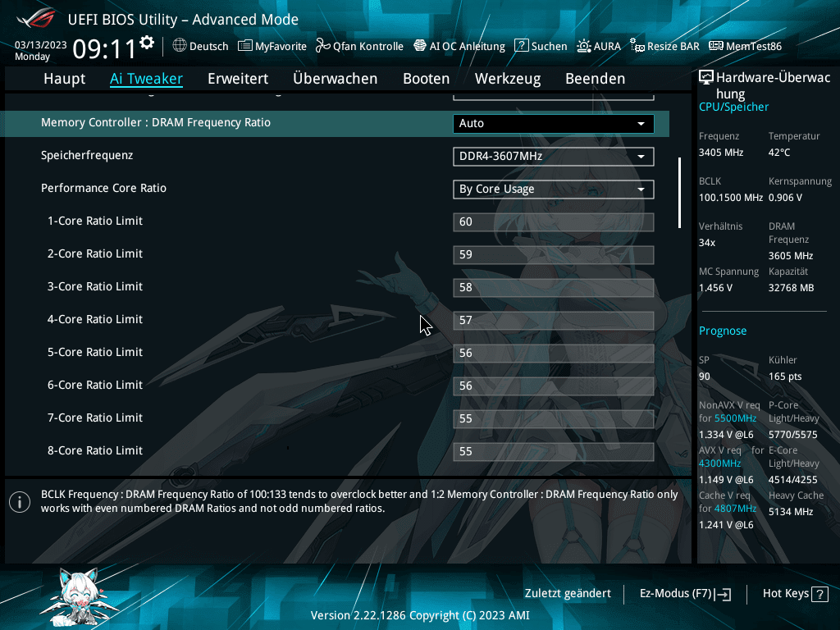
Task: Switch to the Beenden tab
Action: [596, 79]
